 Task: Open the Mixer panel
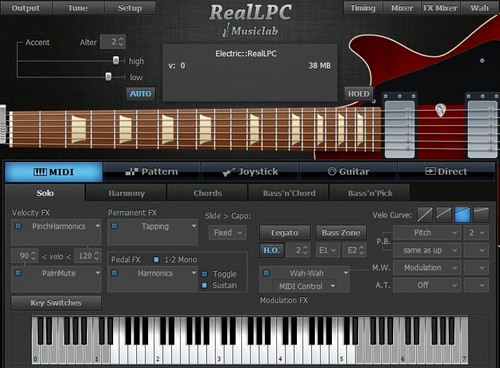pos(402,8)
